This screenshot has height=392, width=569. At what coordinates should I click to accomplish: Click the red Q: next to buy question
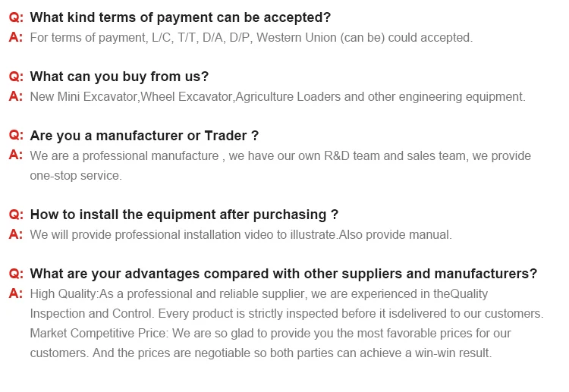point(16,77)
